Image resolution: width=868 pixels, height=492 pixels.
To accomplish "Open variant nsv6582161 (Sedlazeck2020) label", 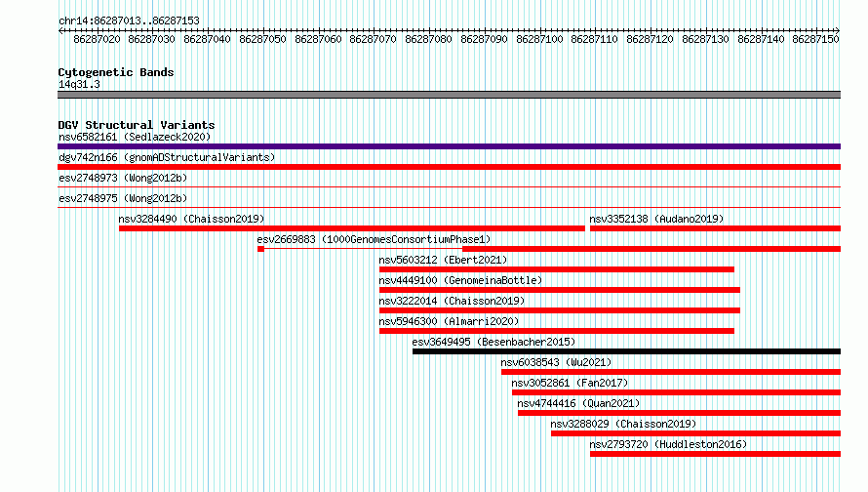I will [x=135, y=137].
